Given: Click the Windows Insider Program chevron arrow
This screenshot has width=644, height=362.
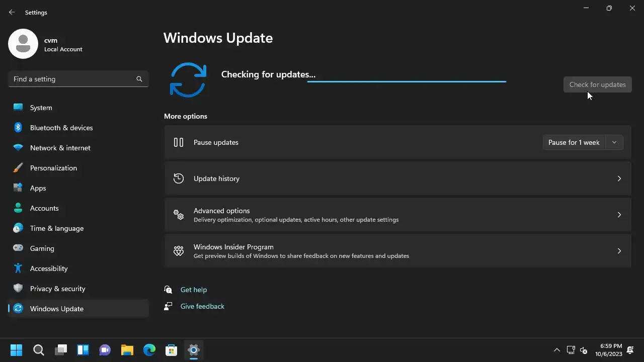Looking at the screenshot, I should (619, 251).
